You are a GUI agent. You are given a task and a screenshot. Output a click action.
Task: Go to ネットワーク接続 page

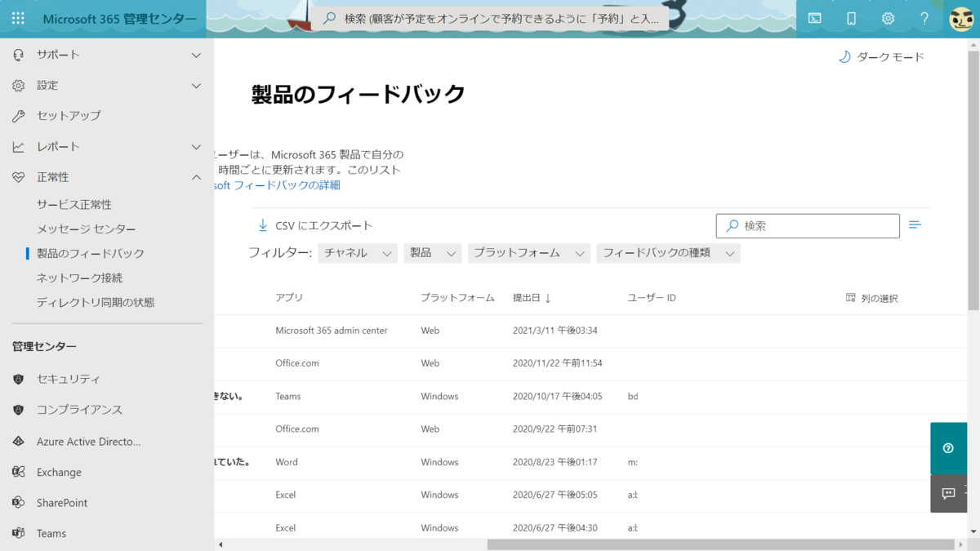pyautogui.click(x=80, y=278)
